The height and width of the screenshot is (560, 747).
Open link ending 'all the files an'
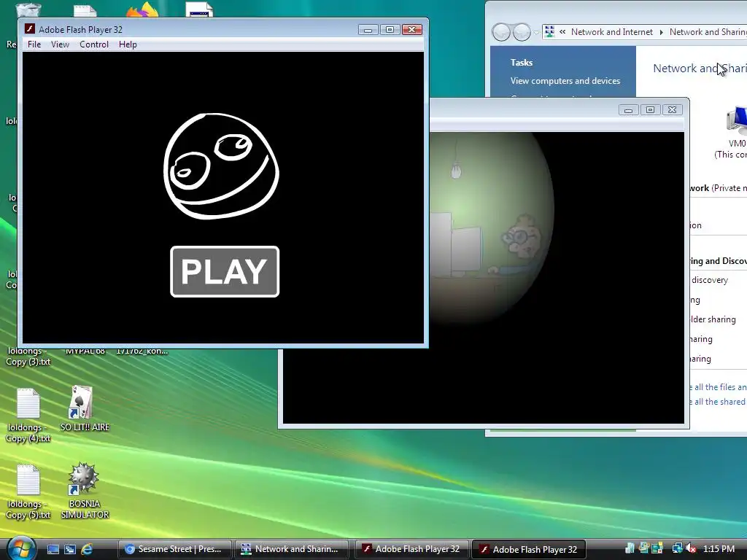point(719,387)
